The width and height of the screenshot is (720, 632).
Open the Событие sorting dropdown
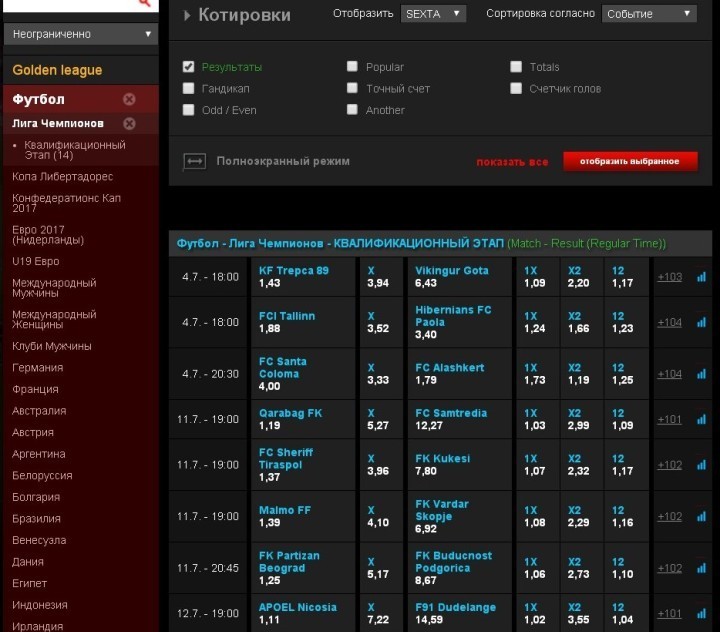[x=648, y=14]
